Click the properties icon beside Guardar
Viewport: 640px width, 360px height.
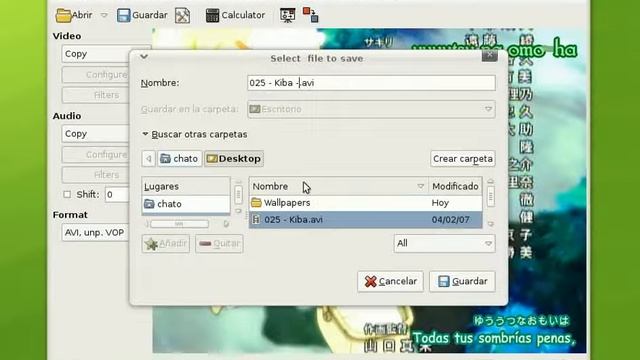point(182,16)
